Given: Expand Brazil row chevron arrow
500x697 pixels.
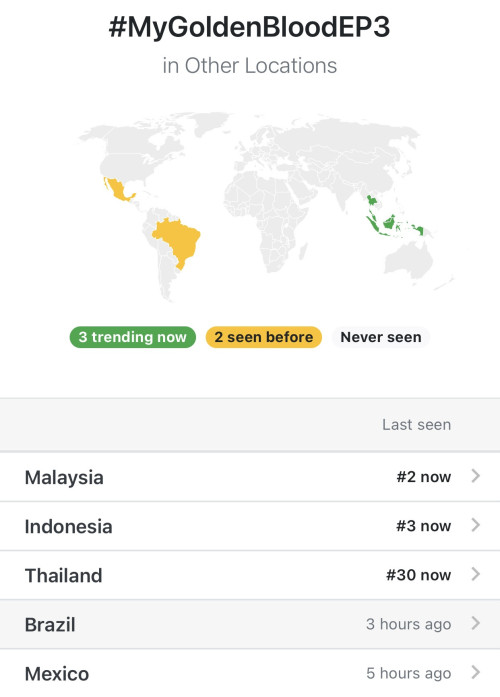Looking at the screenshot, I should point(476,623).
